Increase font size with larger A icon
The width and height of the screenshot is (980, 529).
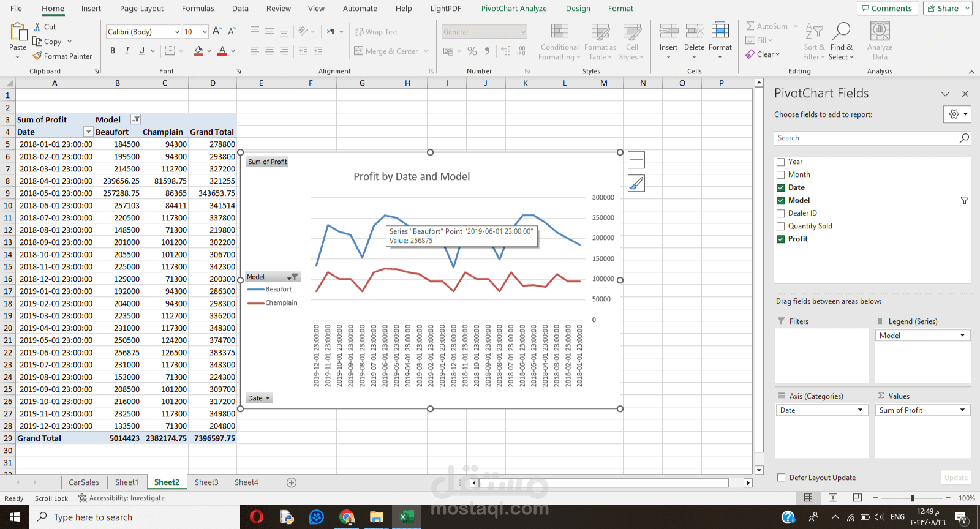[217, 31]
